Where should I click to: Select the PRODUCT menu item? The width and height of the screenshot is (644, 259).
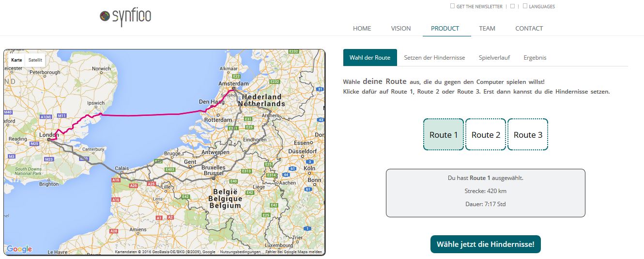point(445,28)
